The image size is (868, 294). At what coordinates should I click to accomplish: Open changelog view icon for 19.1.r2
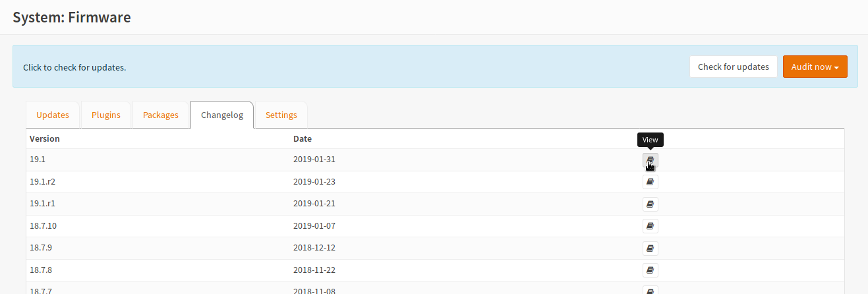pos(650,182)
